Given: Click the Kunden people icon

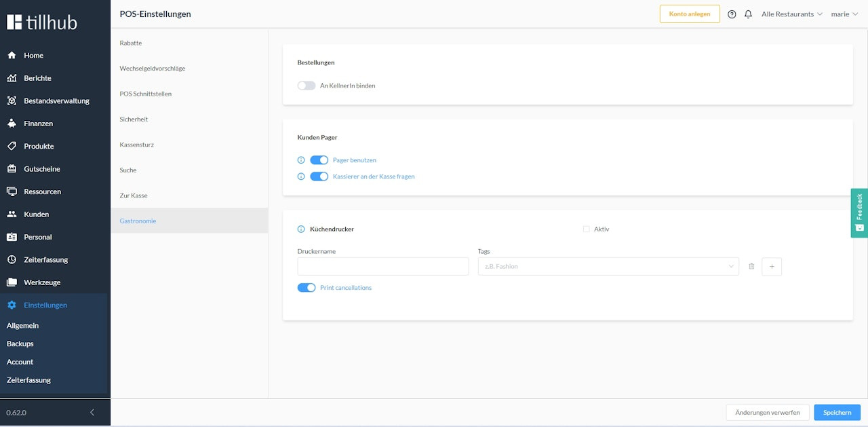Looking at the screenshot, I should [12, 215].
